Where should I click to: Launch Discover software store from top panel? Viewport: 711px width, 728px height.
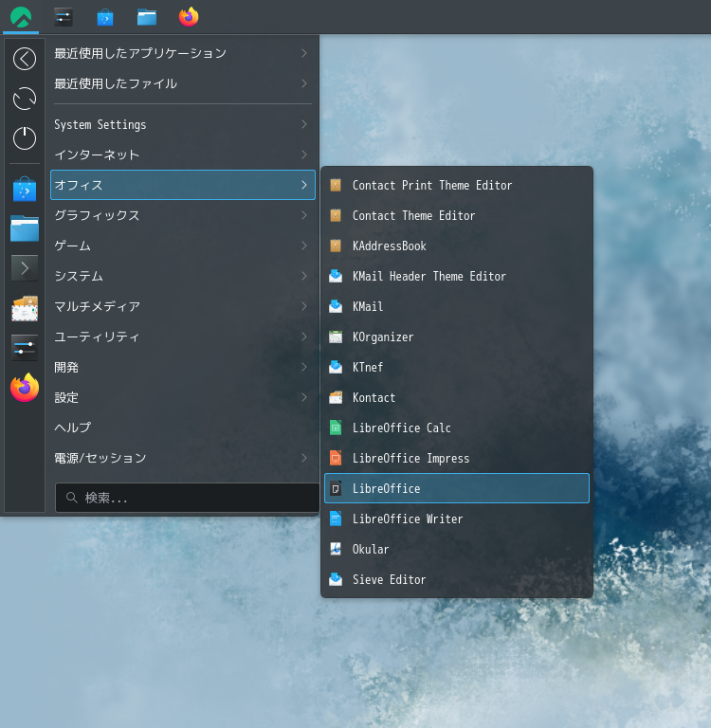pyautogui.click(x=105, y=18)
